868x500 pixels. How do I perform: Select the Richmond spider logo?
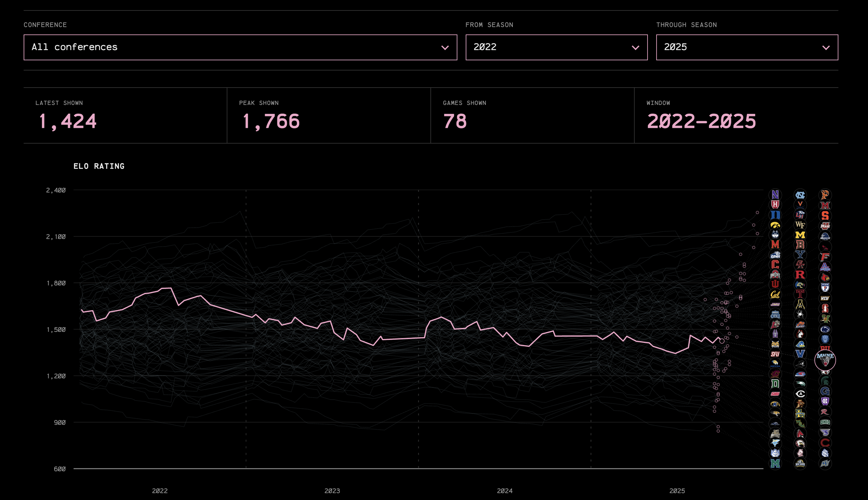800,314
